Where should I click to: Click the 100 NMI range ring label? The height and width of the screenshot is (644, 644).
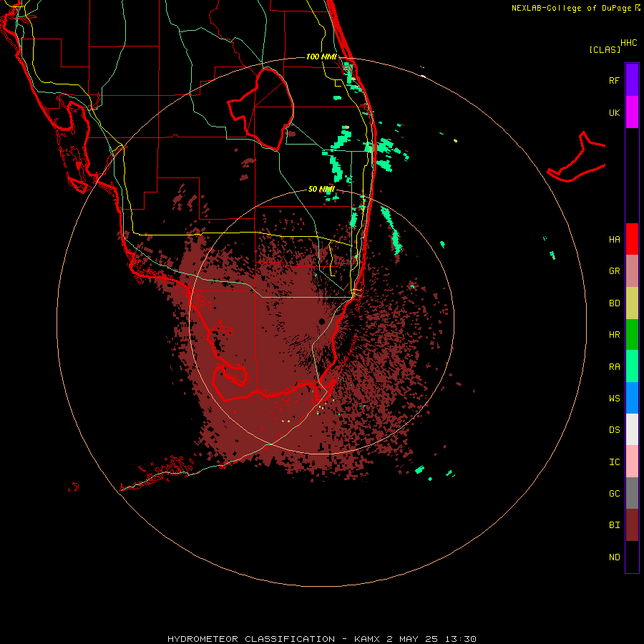(321, 57)
